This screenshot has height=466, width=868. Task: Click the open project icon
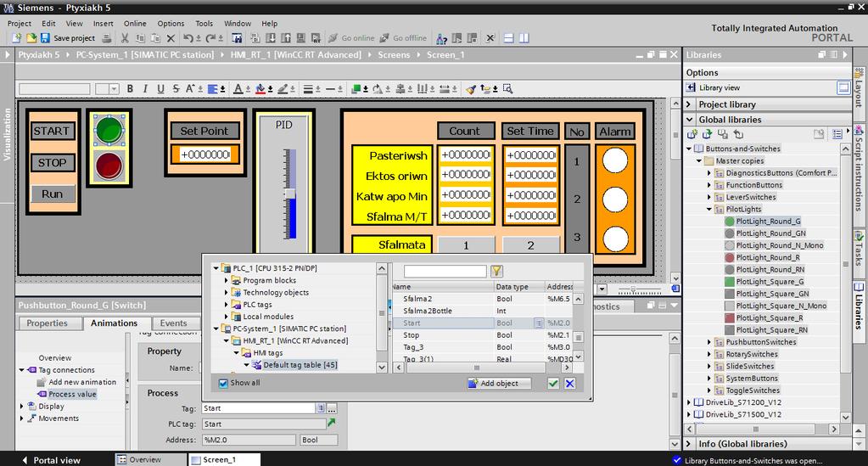tap(31, 37)
